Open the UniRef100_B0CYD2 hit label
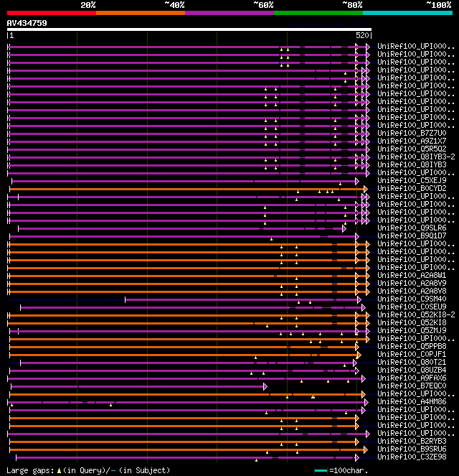 coord(412,188)
